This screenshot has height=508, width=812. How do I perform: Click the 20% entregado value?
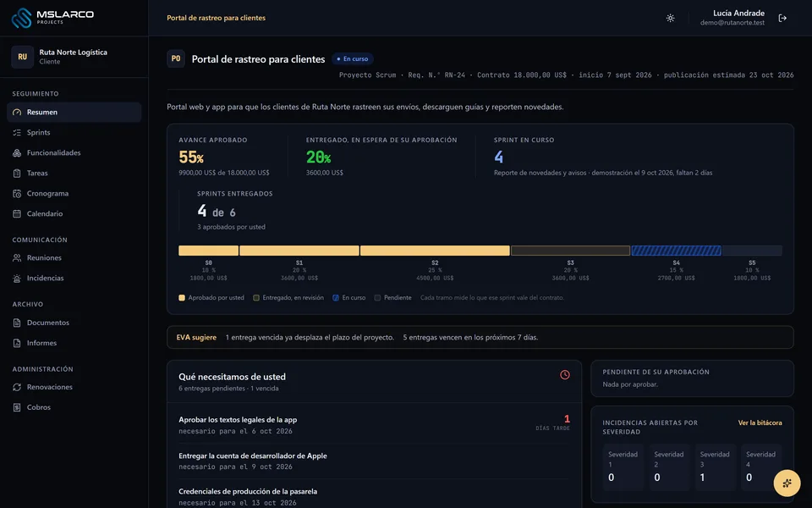319,157
